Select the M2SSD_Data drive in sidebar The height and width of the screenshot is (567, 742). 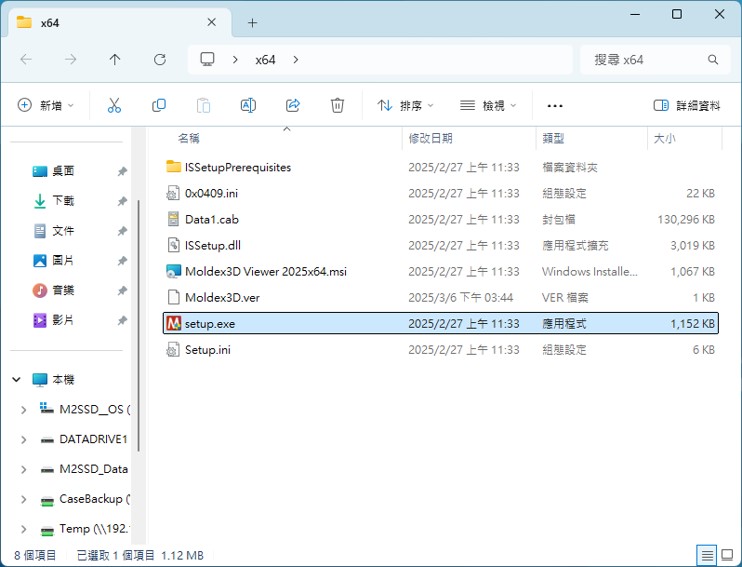pyautogui.click(x=93, y=469)
